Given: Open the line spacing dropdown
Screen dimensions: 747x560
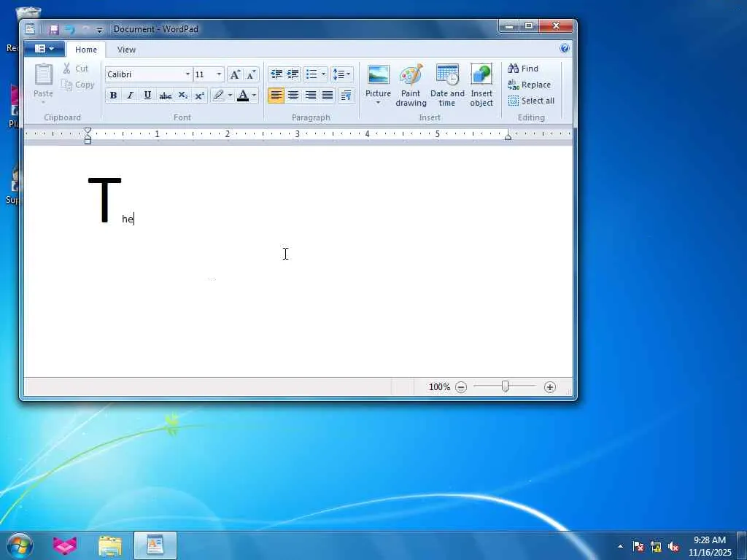Looking at the screenshot, I should click(x=341, y=74).
